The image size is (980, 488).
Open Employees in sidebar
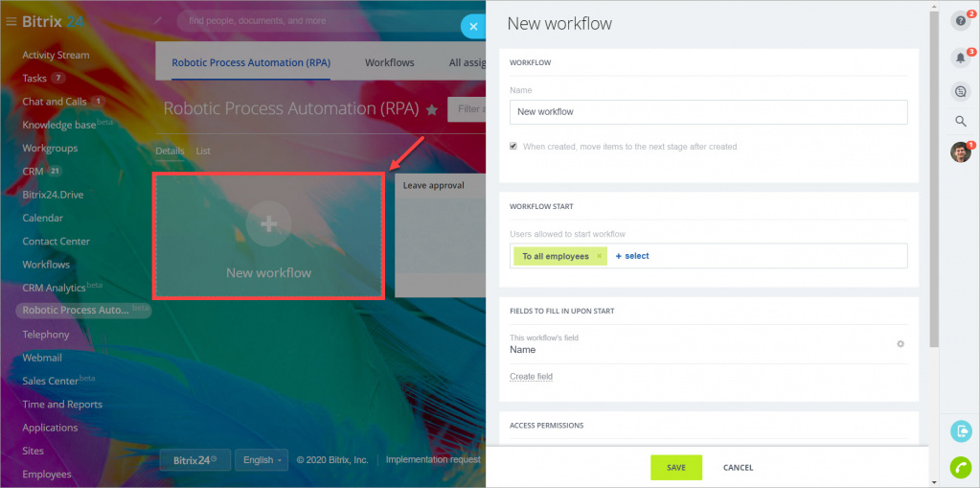coord(46,475)
